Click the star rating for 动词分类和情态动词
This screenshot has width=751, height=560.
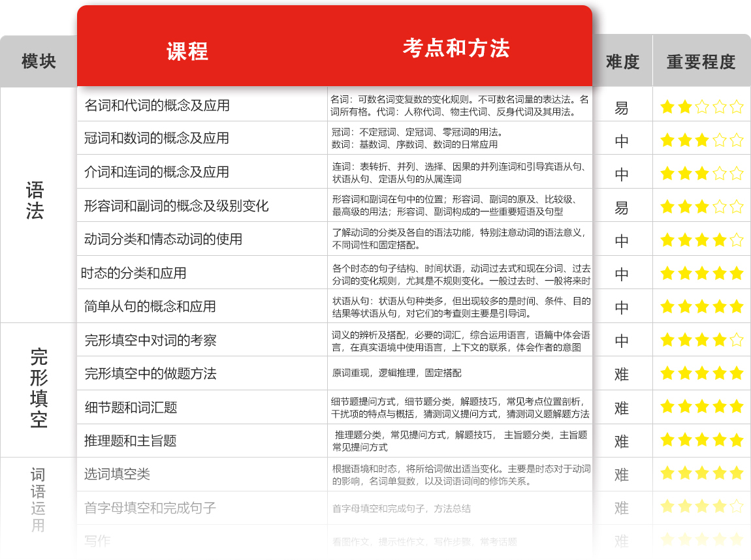click(x=701, y=240)
